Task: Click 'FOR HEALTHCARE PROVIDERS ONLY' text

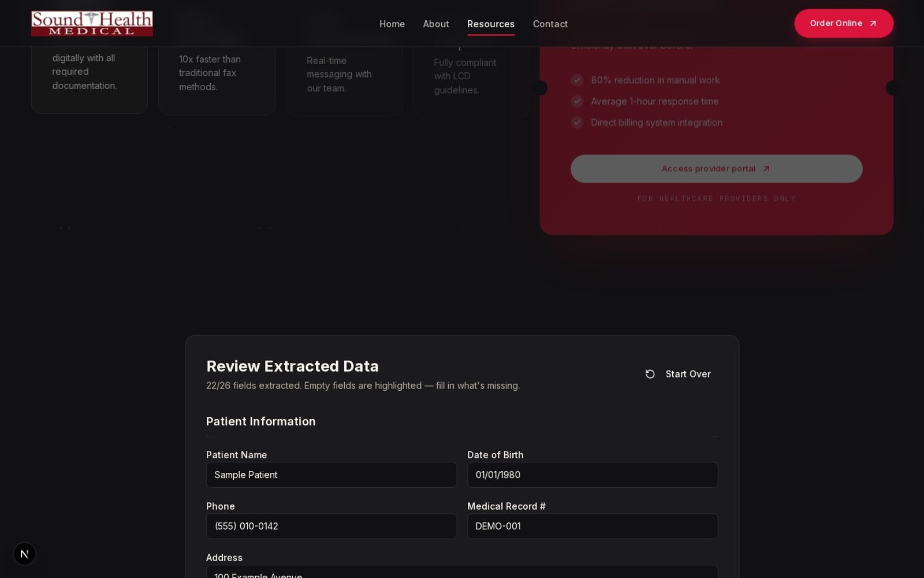Action: 716,198
